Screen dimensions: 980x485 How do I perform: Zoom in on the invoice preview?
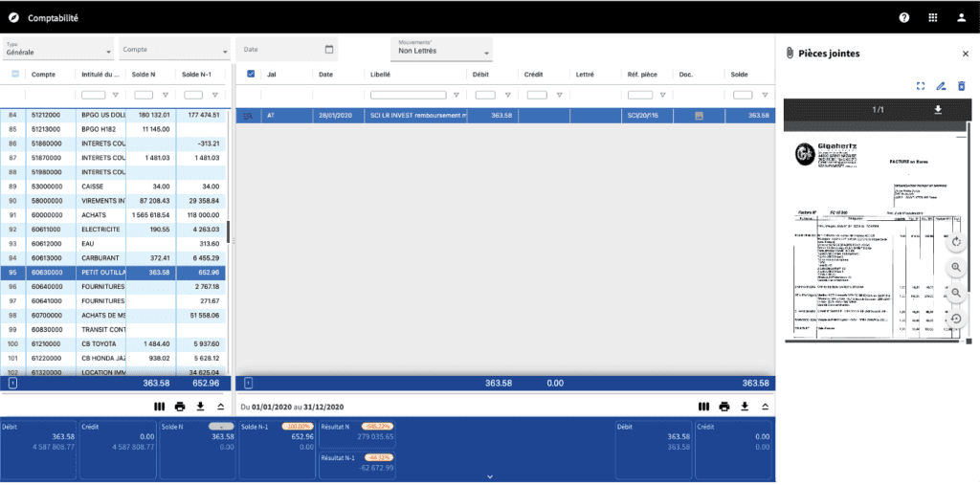[x=956, y=268]
